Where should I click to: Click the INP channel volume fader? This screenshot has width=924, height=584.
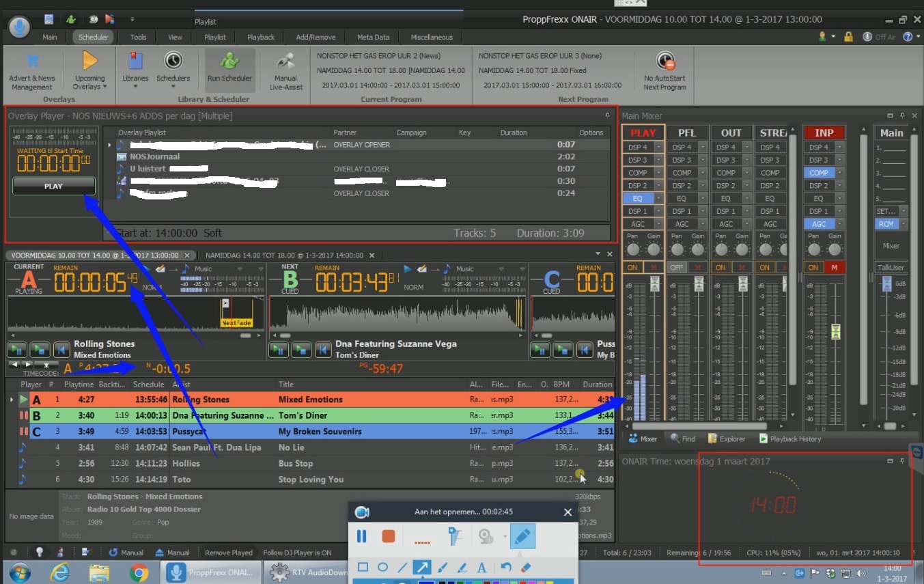click(836, 332)
